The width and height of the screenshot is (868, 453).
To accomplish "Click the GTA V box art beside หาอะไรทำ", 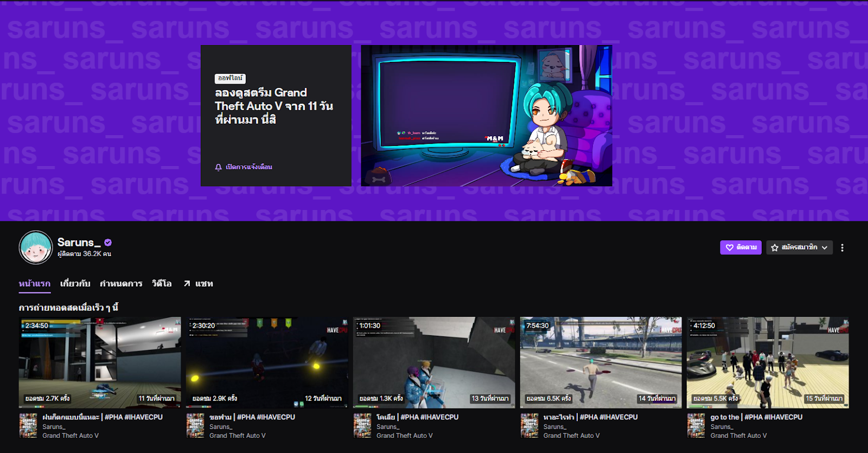I will click(529, 426).
